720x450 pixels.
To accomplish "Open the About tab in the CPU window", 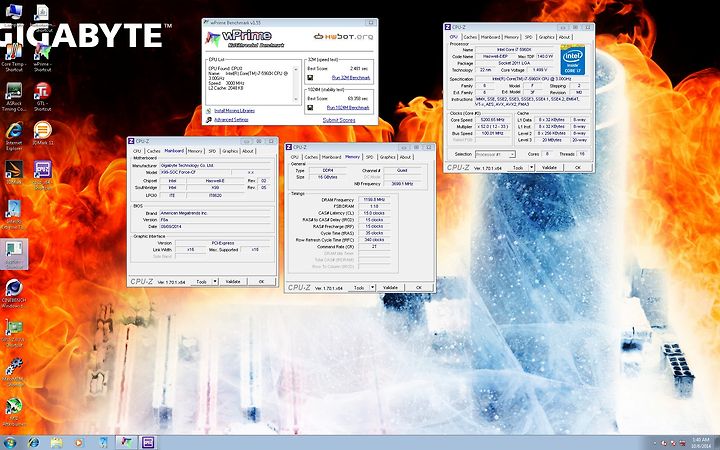I will pyautogui.click(x=564, y=37).
